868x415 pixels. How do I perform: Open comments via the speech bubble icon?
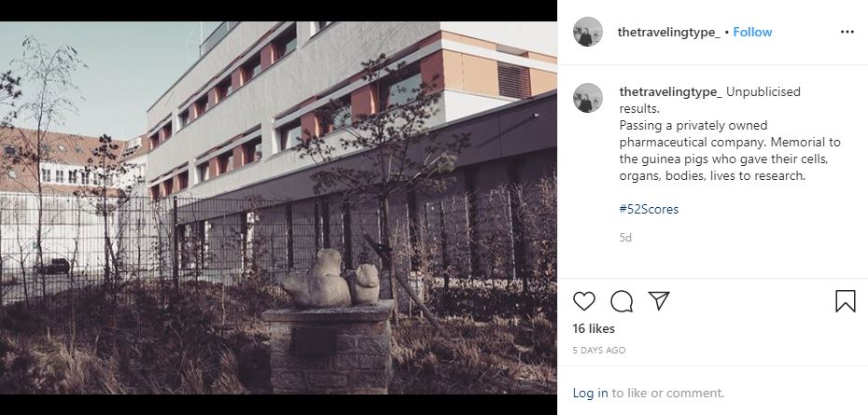621,301
